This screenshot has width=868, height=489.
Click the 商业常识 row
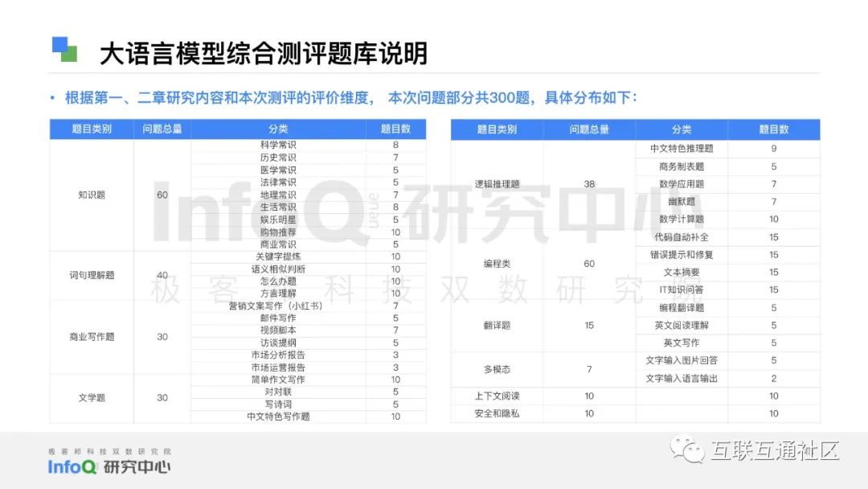click(x=309, y=244)
